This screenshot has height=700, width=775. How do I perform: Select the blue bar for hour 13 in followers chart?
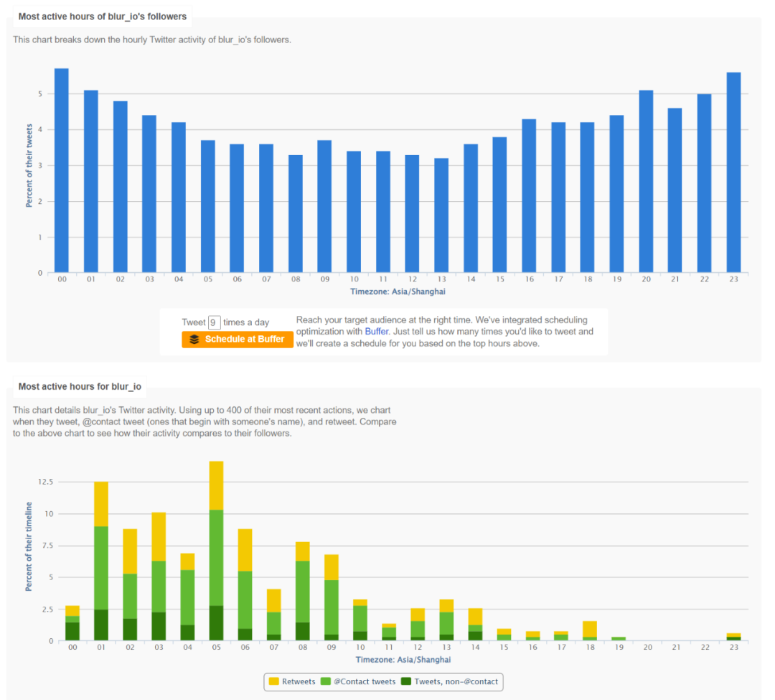[441, 215]
